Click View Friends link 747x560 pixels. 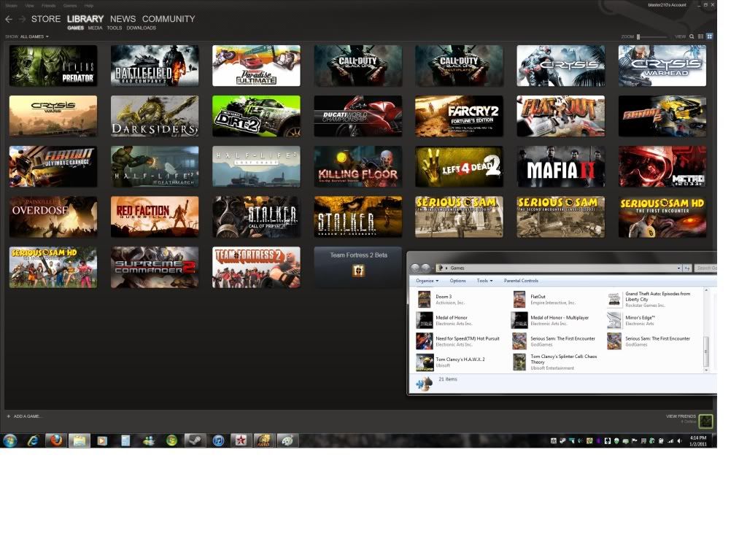pyautogui.click(x=681, y=416)
